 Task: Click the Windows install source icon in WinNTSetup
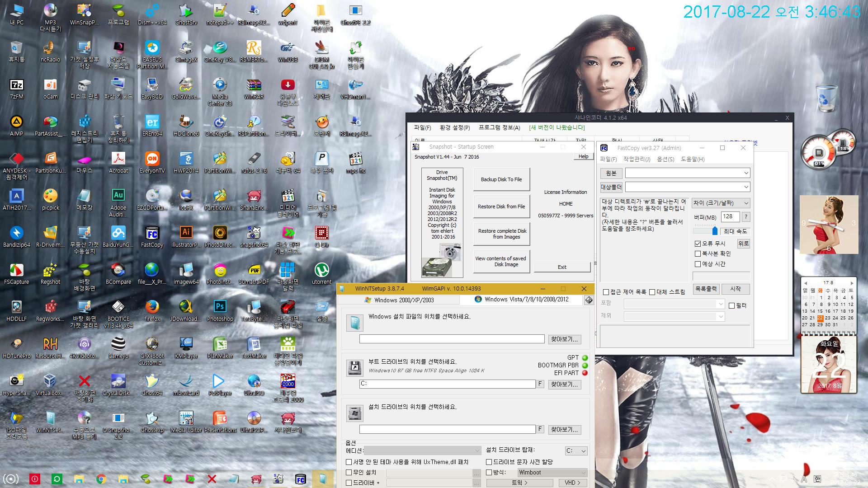click(355, 323)
